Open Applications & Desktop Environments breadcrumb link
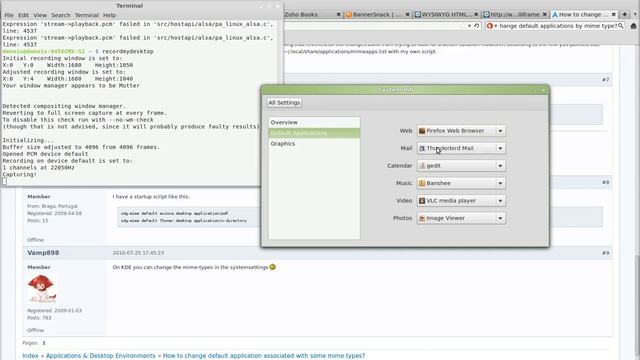The image size is (640, 360). (x=100, y=356)
